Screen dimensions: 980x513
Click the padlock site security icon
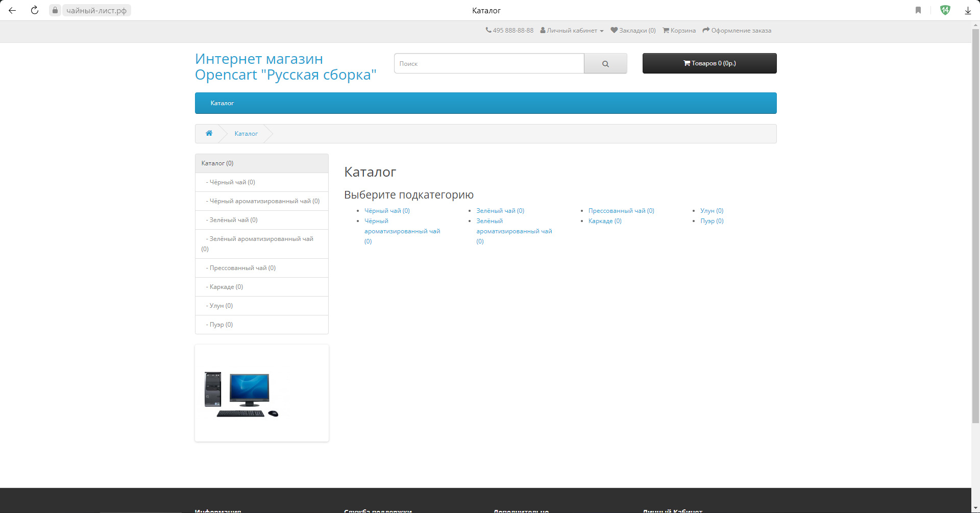(x=55, y=10)
